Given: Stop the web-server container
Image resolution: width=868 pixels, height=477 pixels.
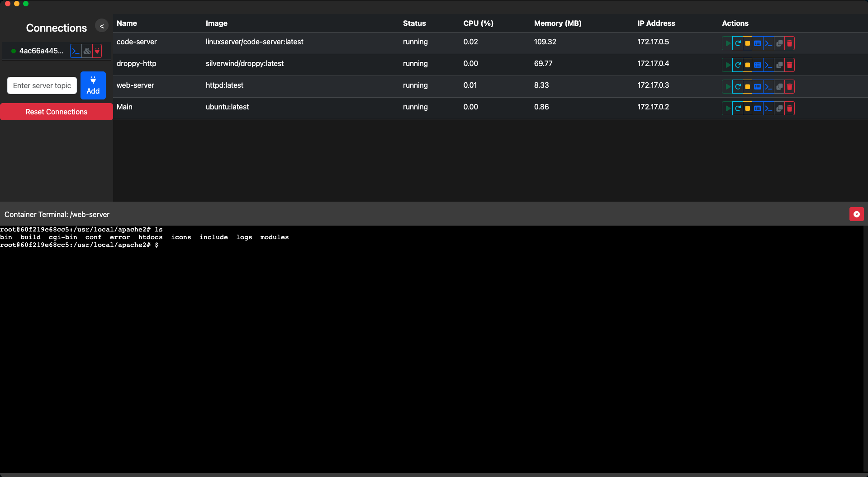Looking at the screenshot, I should [x=748, y=87].
